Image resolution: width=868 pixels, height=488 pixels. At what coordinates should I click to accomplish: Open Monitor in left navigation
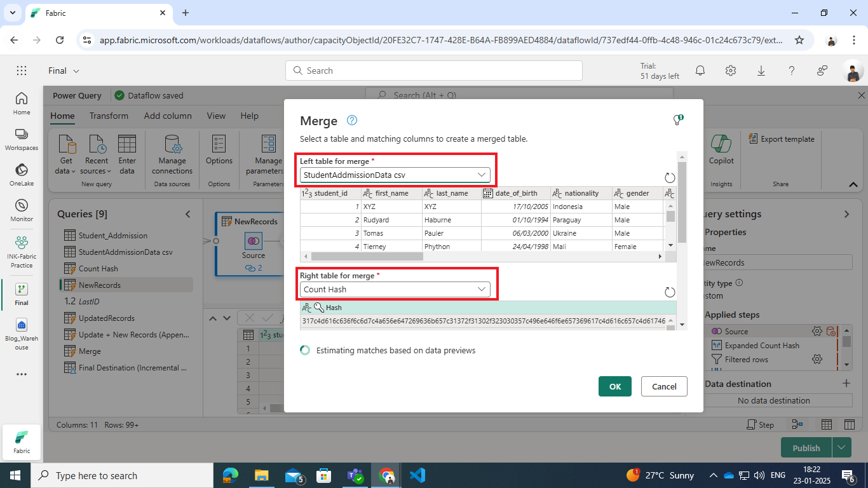pos(22,210)
